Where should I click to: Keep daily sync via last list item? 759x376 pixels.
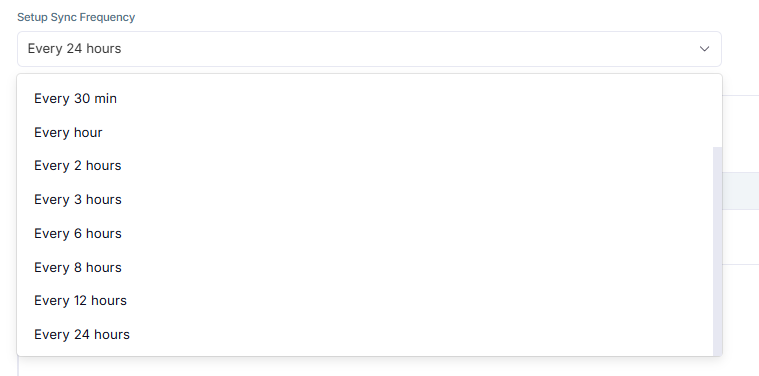tap(365, 334)
